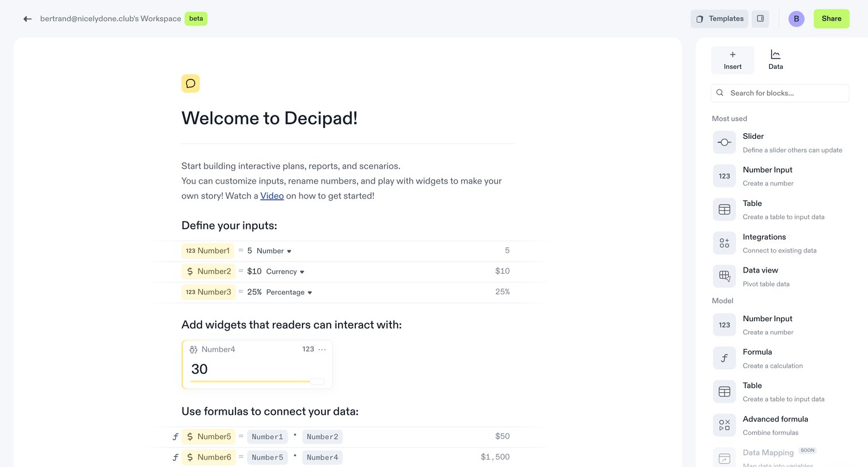Select Number Input icon under Most used
The height and width of the screenshot is (467, 868).
point(724,176)
